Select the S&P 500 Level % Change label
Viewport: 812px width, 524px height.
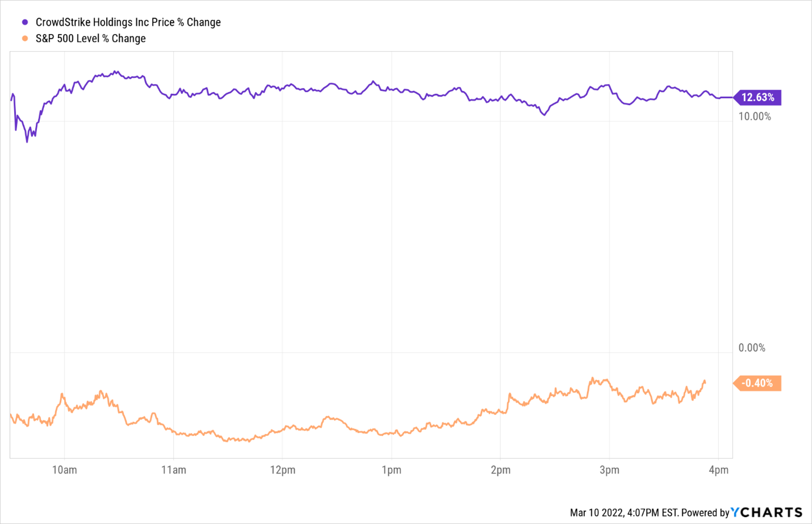click(x=90, y=39)
